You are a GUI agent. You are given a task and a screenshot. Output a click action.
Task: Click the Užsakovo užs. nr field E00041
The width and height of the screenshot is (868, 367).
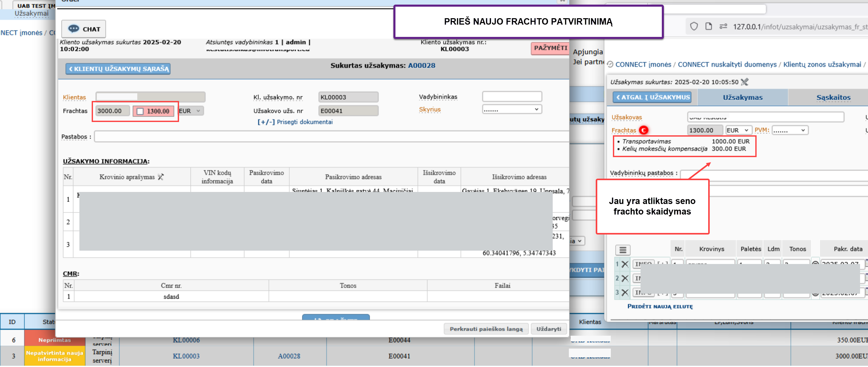point(348,111)
